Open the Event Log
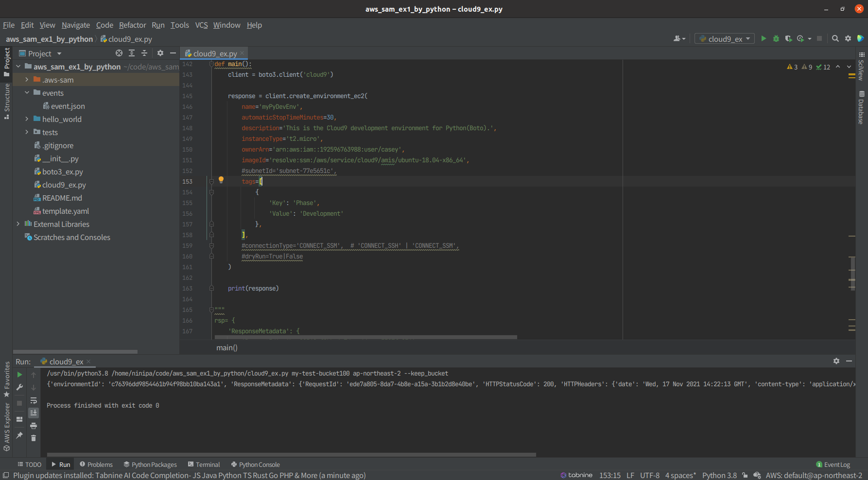Viewport: 868px width, 480px height. coord(833,465)
